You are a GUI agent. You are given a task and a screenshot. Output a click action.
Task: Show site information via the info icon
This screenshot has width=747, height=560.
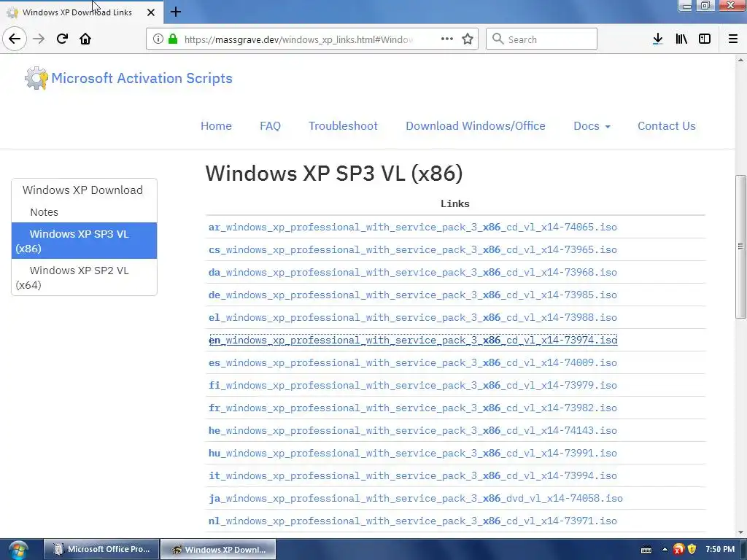pyautogui.click(x=158, y=39)
